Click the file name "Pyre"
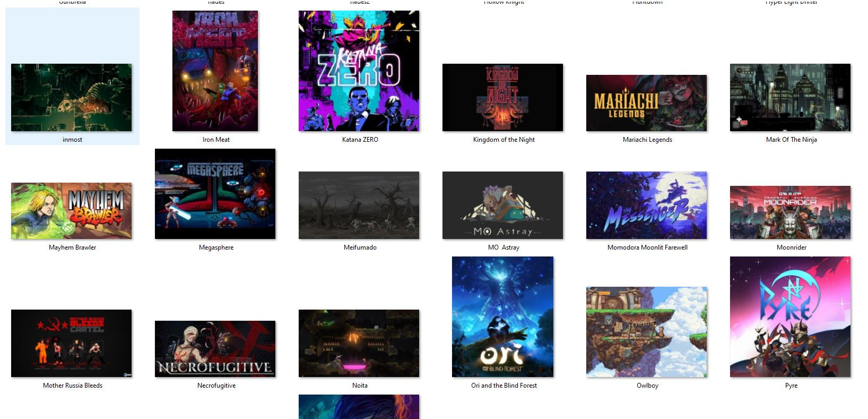 pyautogui.click(x=791, y=386)
